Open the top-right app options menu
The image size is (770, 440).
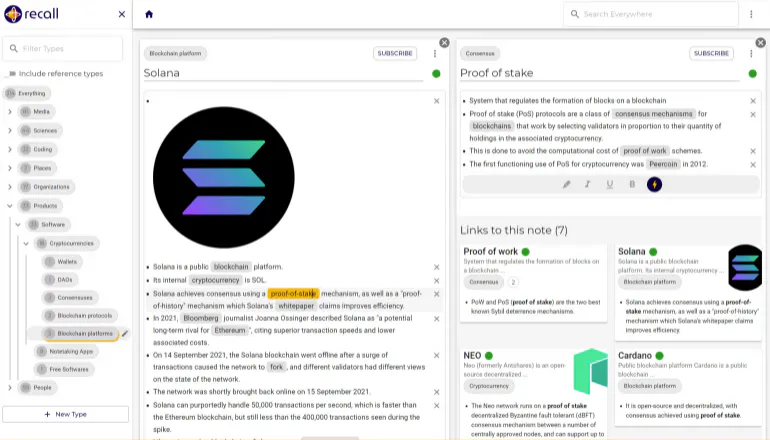pyautogui.click(x=751, y=14)
